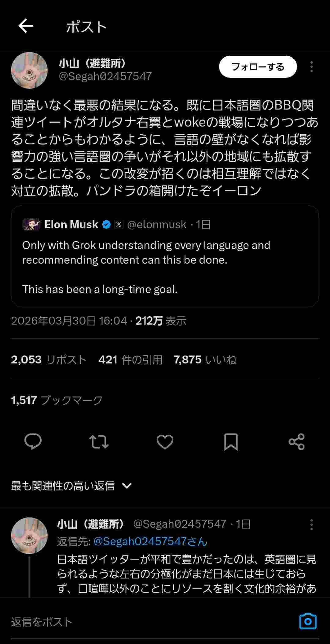Open the camera icon in reply bar
Viewport: 330px width, 644px height.
tap(308, 621)
